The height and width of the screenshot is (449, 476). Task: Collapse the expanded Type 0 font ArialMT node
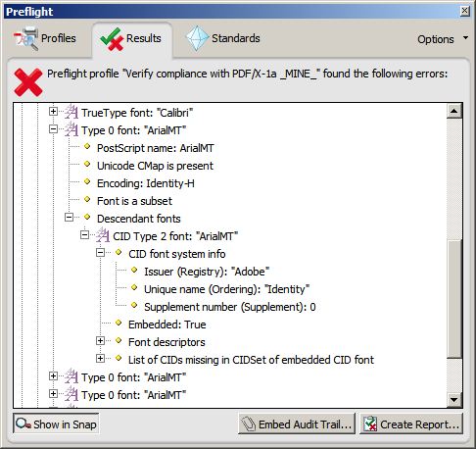pos(53,129)
